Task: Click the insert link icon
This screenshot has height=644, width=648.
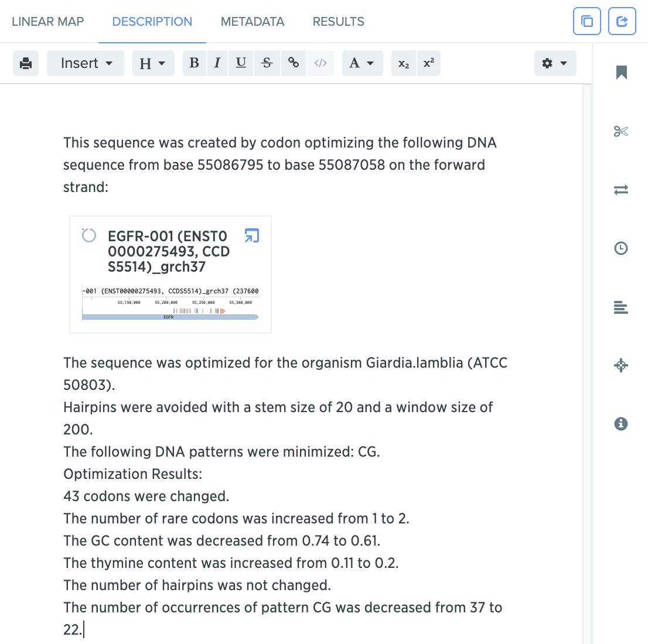Action: (294, 63)
